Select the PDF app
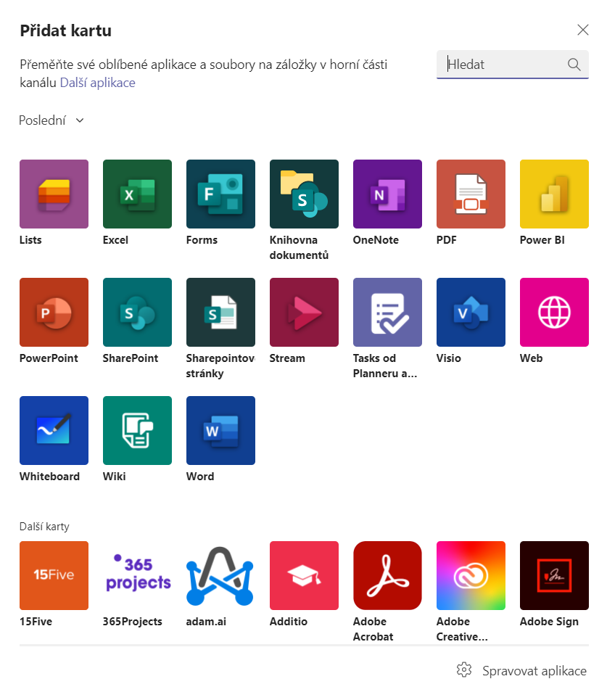607x700 pixels. click(x=471, y=194)
